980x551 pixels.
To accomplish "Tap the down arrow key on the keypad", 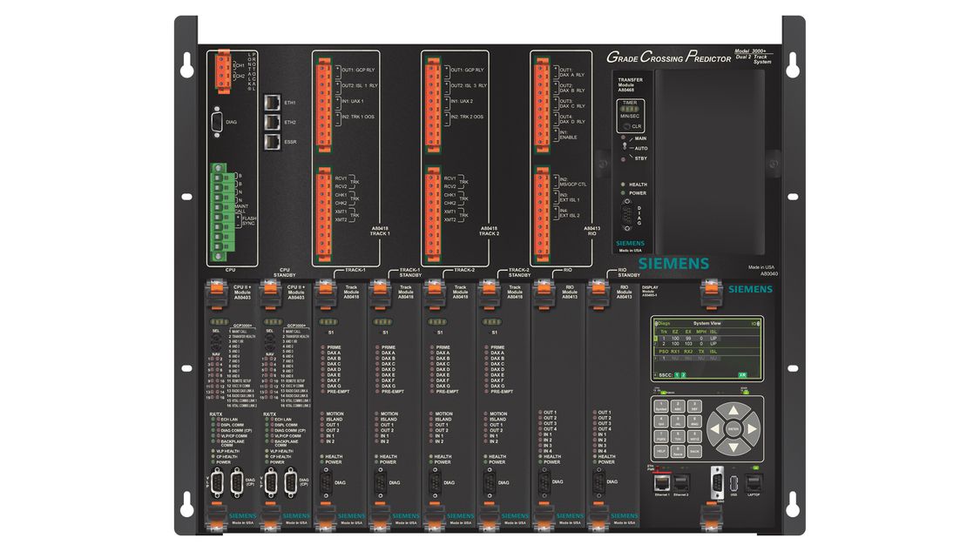I will pos(733,447).
